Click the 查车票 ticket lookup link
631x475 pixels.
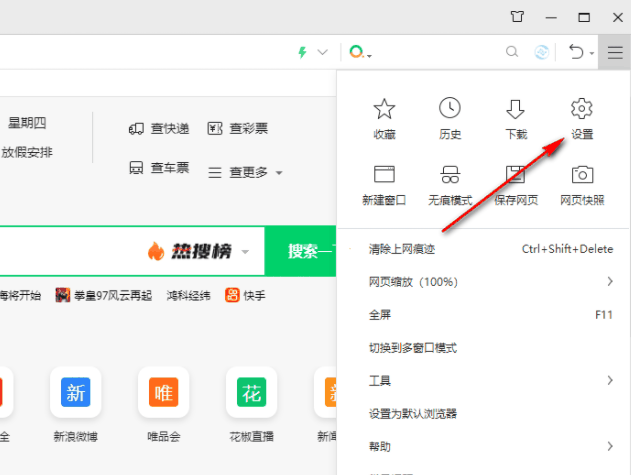click(159, 167)
